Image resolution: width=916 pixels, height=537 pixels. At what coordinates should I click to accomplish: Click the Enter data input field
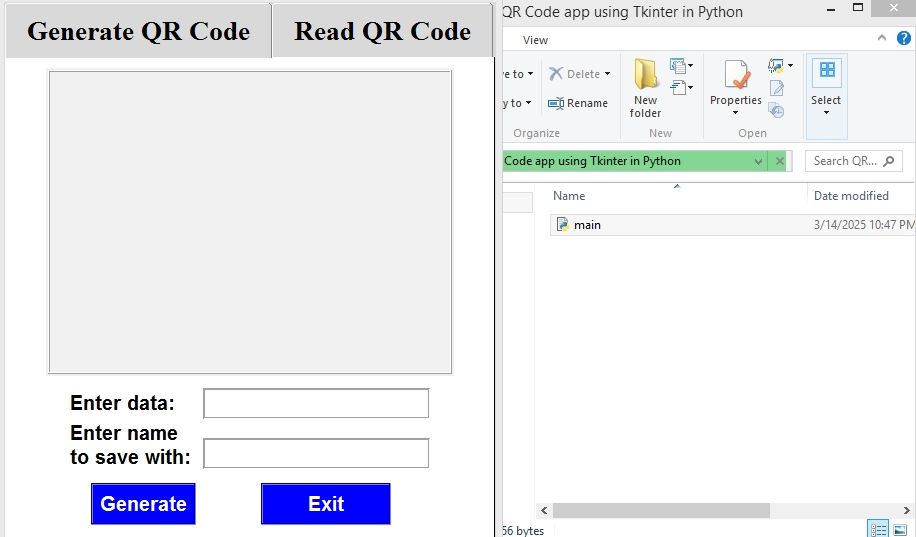coord(316,403)
